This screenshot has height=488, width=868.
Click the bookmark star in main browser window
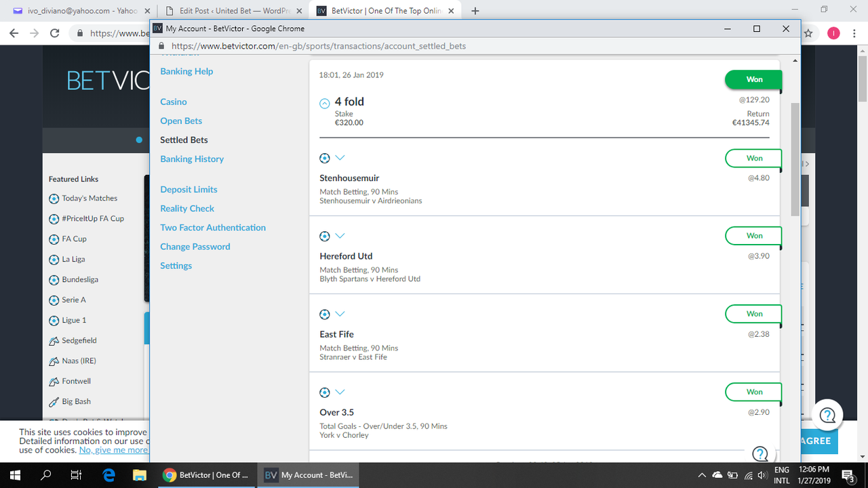coord(808,33)
